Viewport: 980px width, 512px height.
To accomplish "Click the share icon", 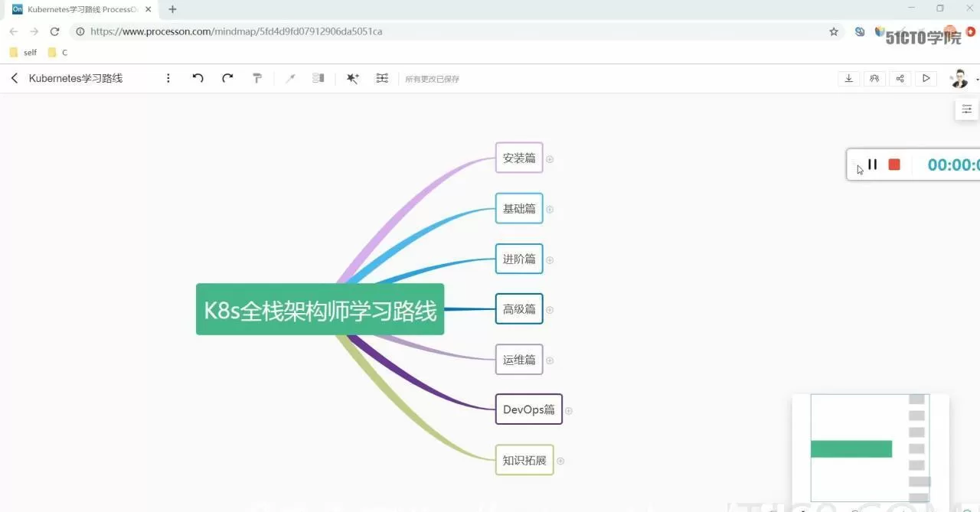I will click(900, 78).
